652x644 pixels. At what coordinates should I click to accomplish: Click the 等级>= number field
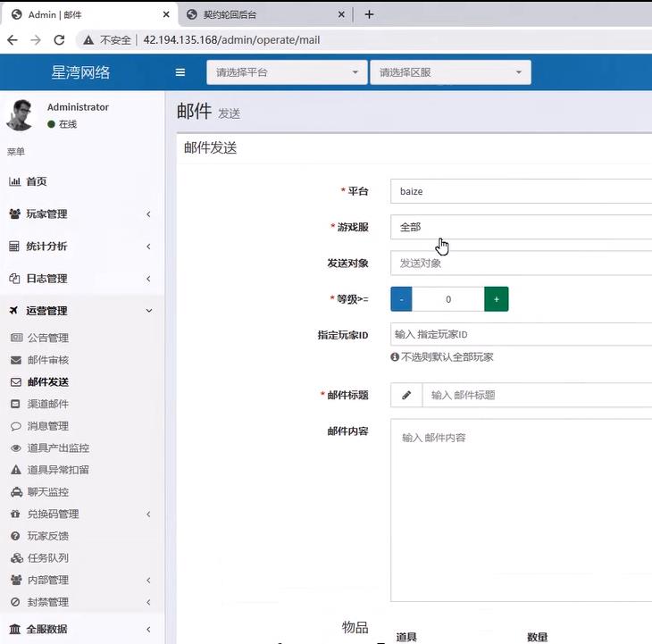pyautogui.click(x=448, y=299)
